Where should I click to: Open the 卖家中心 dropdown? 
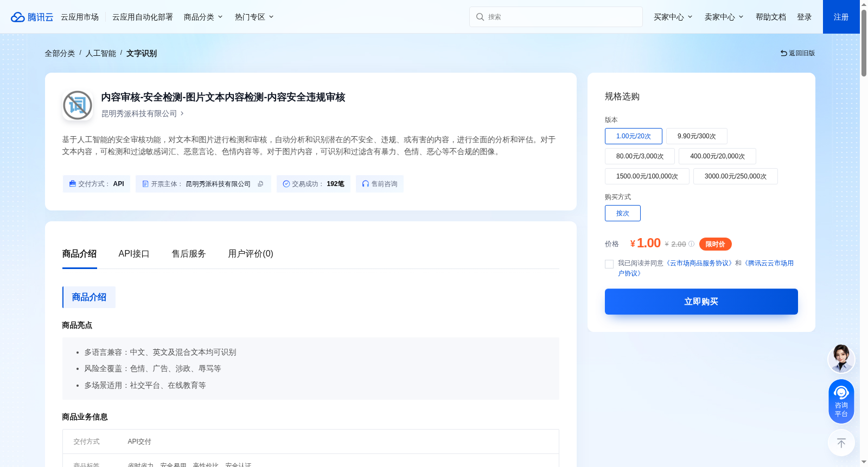[x=724, y=17]
